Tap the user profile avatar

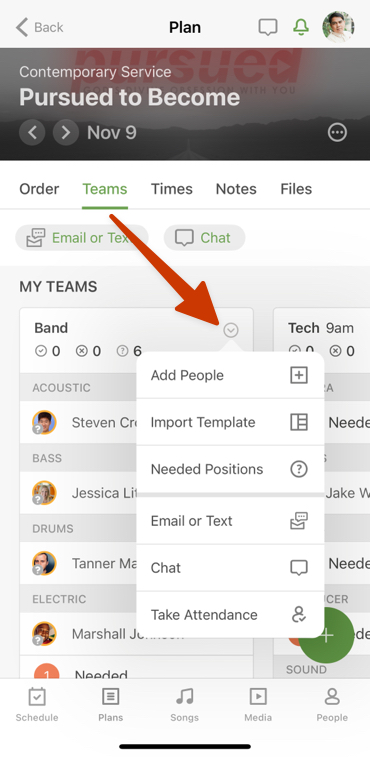[338, 27]
